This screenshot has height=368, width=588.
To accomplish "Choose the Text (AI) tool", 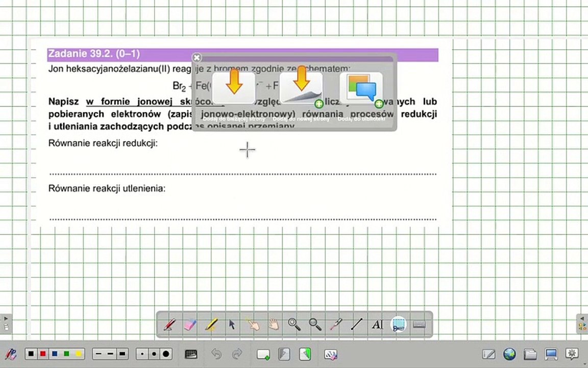I will pos(377,325).
